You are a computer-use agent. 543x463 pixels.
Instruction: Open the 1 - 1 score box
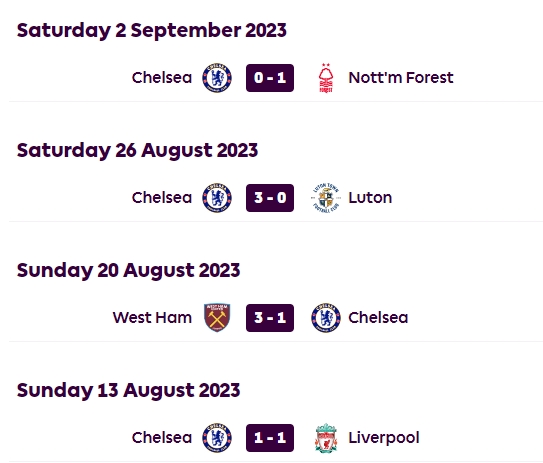click(x=270, y=438)
